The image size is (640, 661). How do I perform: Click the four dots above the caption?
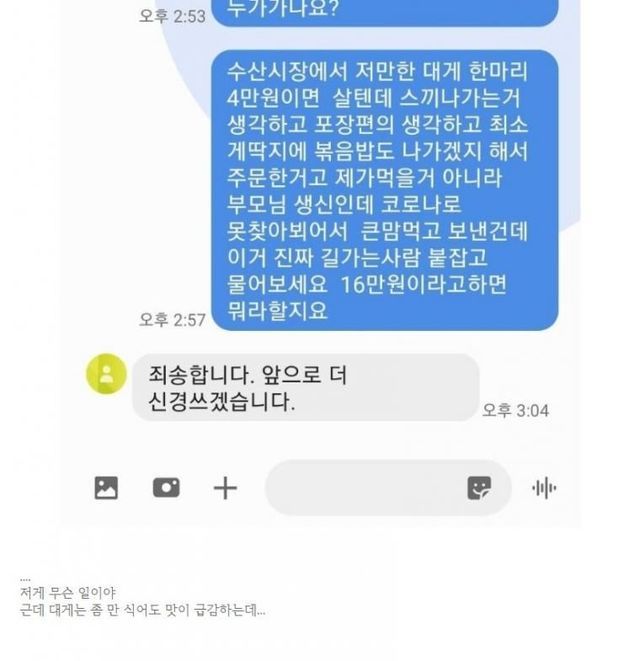[x=25, y=580]
